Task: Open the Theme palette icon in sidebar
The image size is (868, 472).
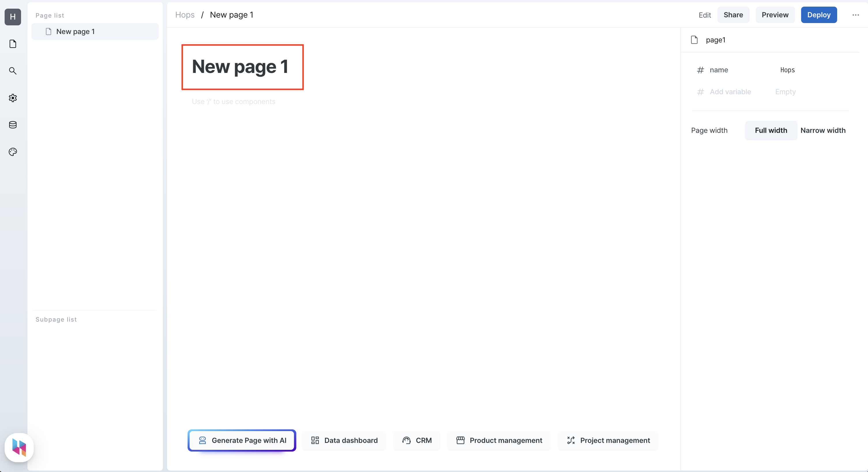Action: [13, 152]
